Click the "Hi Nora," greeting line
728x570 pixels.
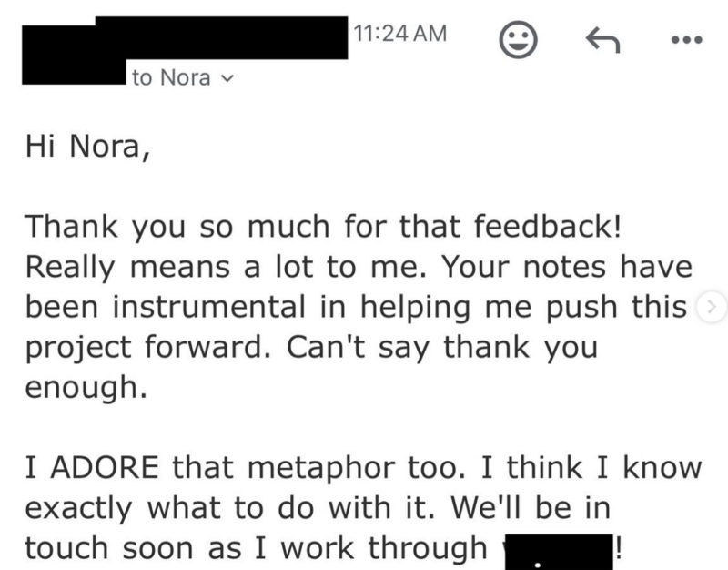click(x=88, y=147)
